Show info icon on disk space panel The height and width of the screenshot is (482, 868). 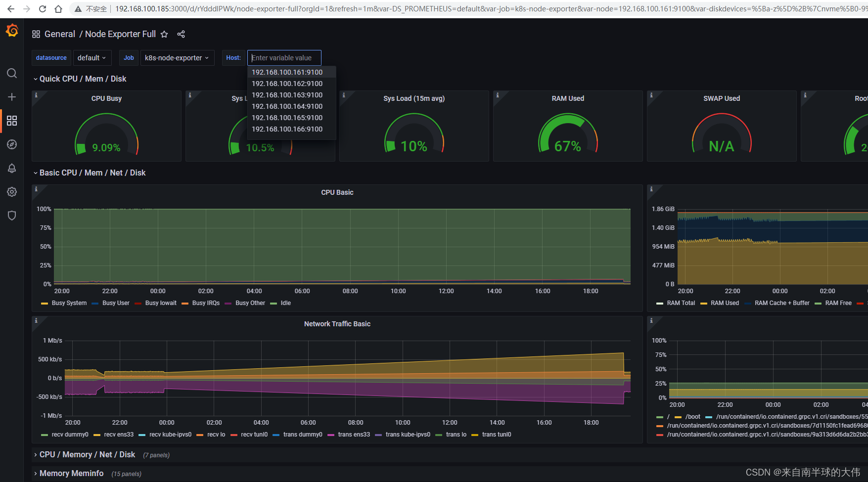(x=651, y=320)
